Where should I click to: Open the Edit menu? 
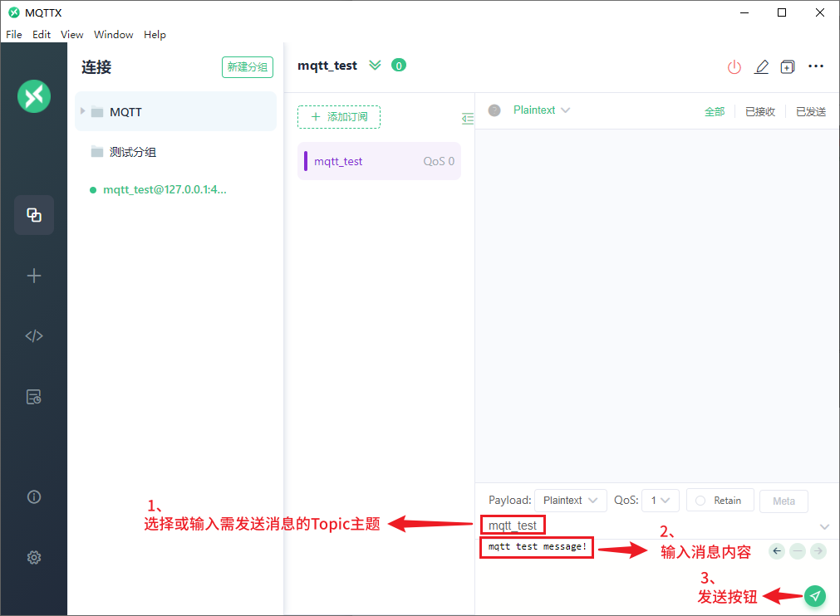pos(42,35)
